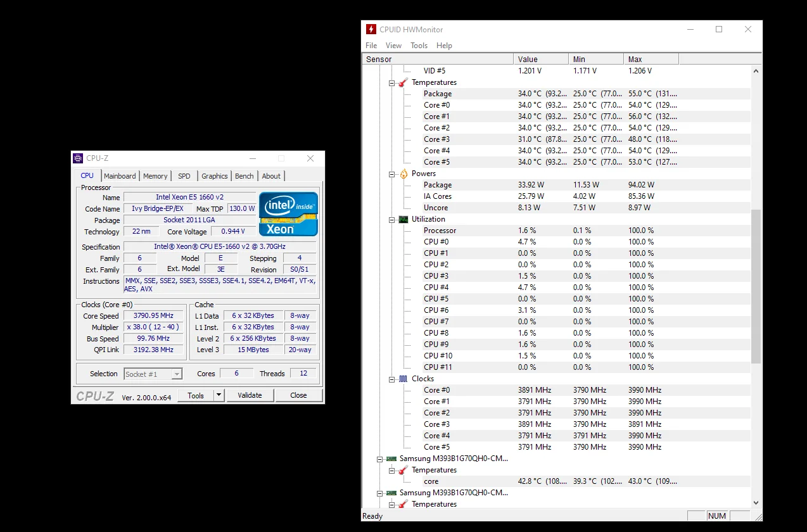The width and height of the screenshot is (807, 532).
Task: Click the Intel Xeon inside logo
Action: (289, 214)
